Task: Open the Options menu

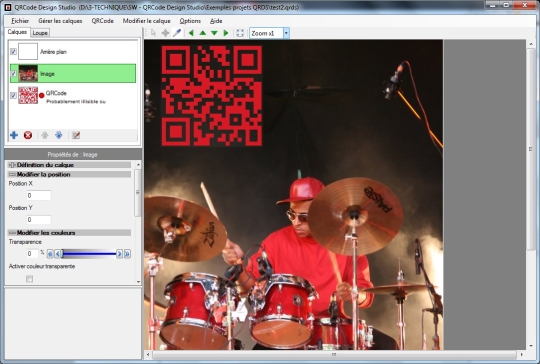Action: 190,21
